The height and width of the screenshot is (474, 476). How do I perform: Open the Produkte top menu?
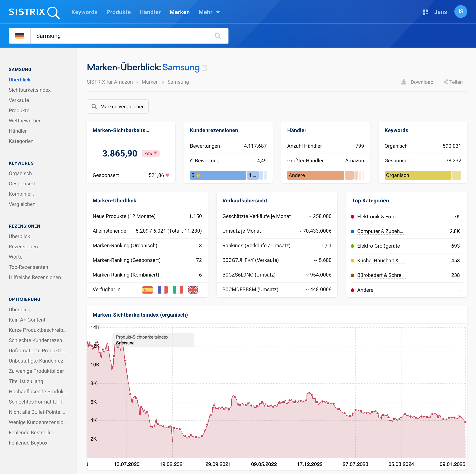118,12
